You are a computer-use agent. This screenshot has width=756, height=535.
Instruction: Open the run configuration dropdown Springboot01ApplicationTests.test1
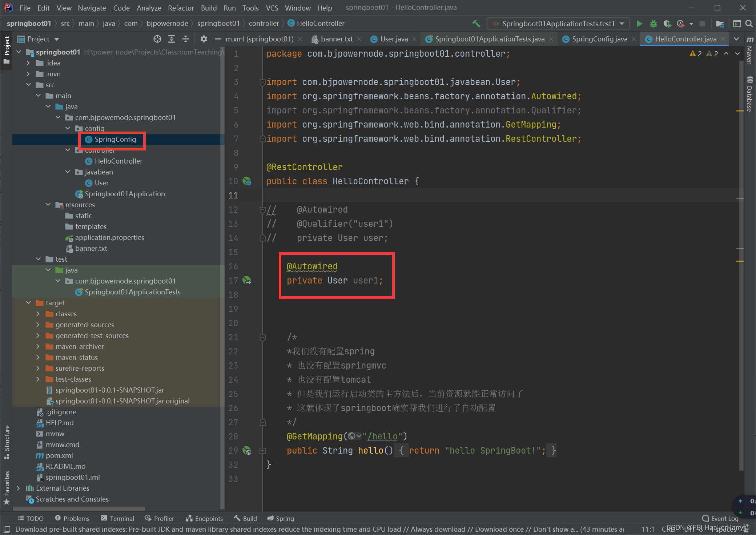point(558,24)
